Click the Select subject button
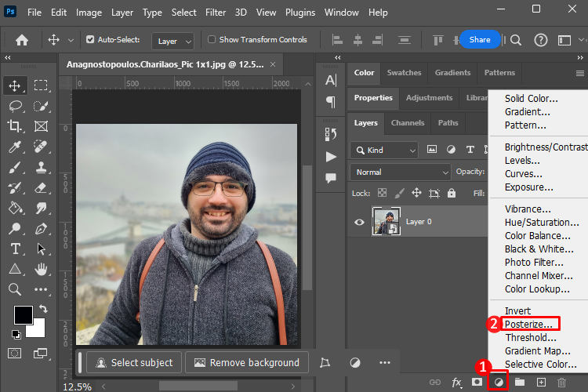588x392 pixels. [x=134, y=363]
